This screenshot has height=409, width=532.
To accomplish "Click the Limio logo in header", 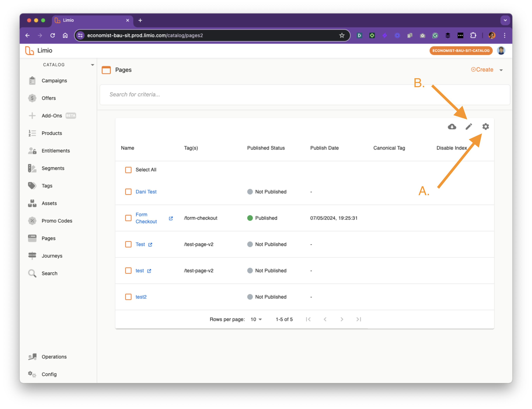I will pyautogui.click(x=29, y=51).
